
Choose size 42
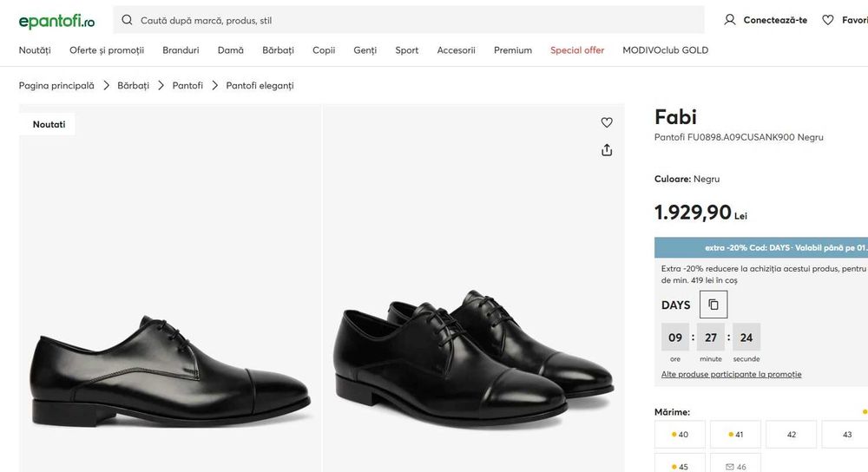point(791,435)
